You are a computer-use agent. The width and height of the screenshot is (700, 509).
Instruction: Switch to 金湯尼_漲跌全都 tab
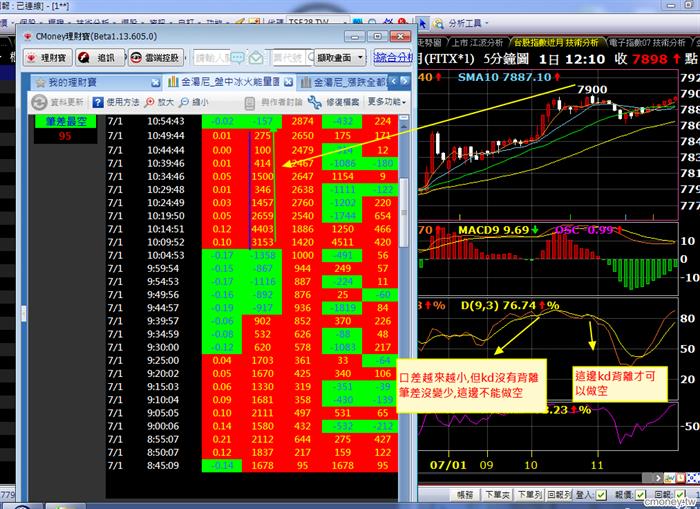[343, 82]
